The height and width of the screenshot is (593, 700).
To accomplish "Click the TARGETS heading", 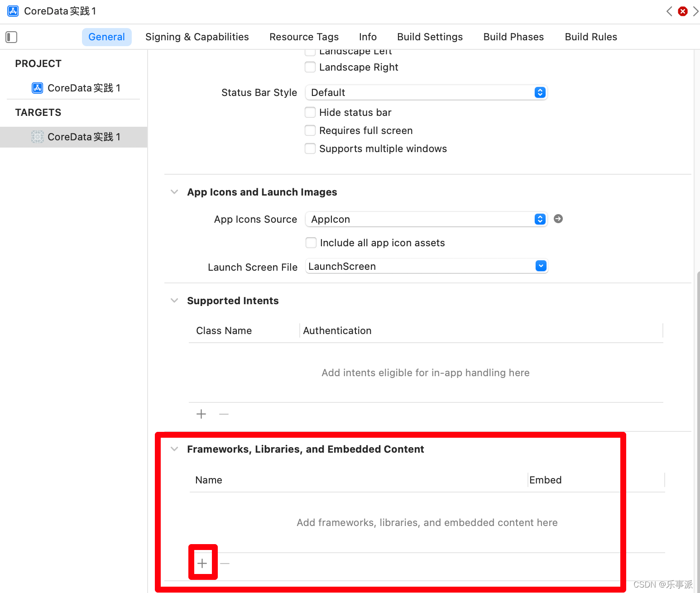I will tap(38, 113).
